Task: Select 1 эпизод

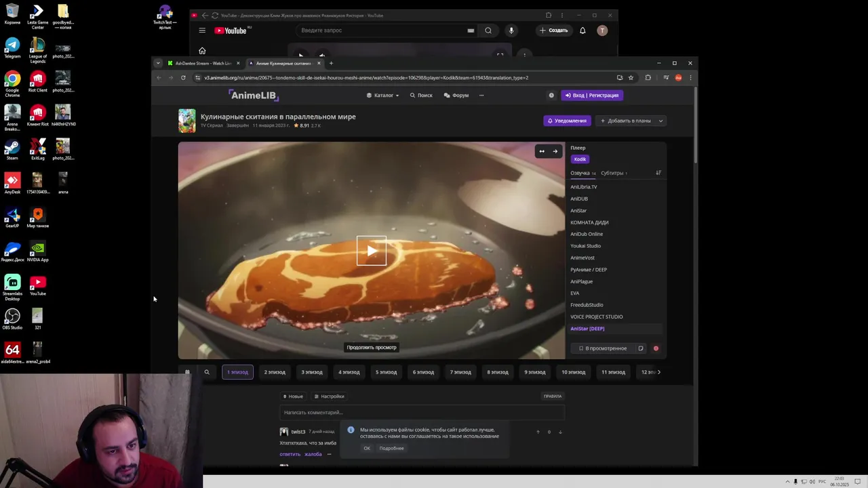Action: pos(237,372)
